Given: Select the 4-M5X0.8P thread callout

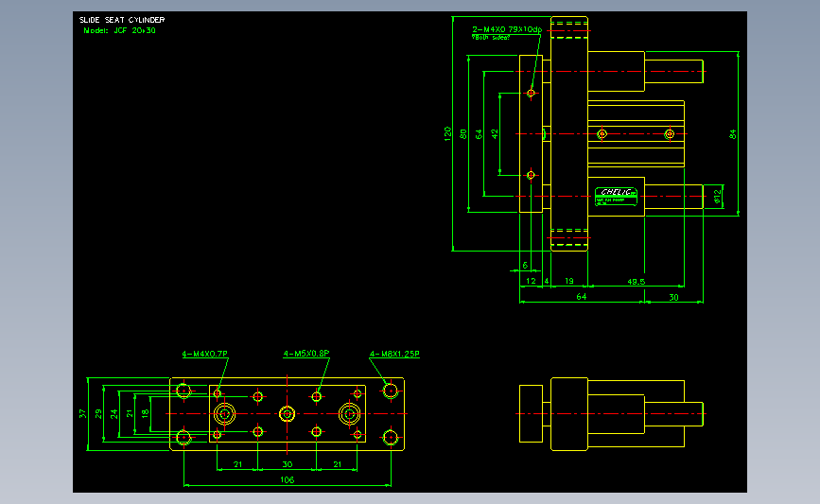Looking at the screenshot, I should 306,354.
